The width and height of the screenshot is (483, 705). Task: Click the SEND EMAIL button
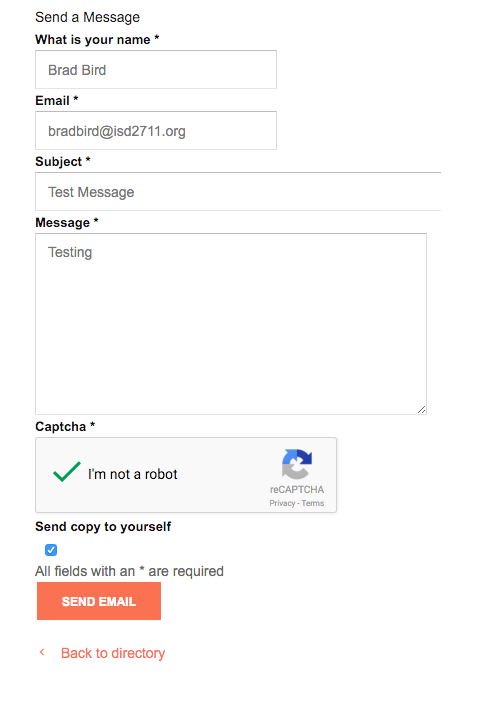coord(99,601)
